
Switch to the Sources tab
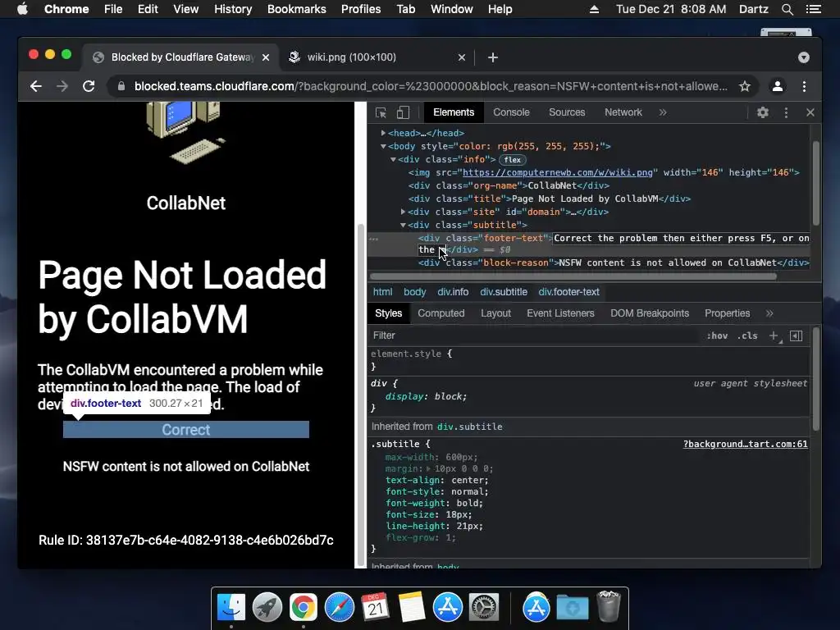567,112
